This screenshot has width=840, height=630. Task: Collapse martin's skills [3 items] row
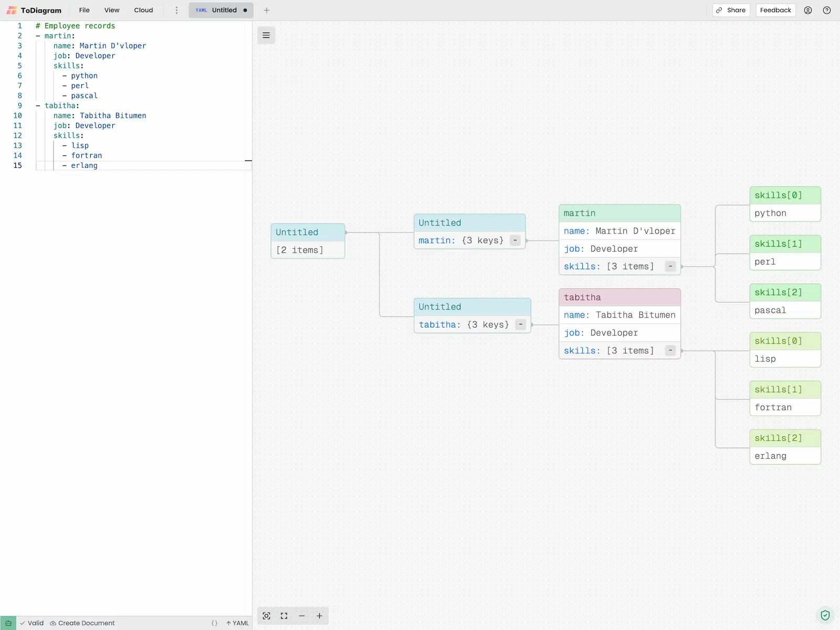tap(670, 266)
